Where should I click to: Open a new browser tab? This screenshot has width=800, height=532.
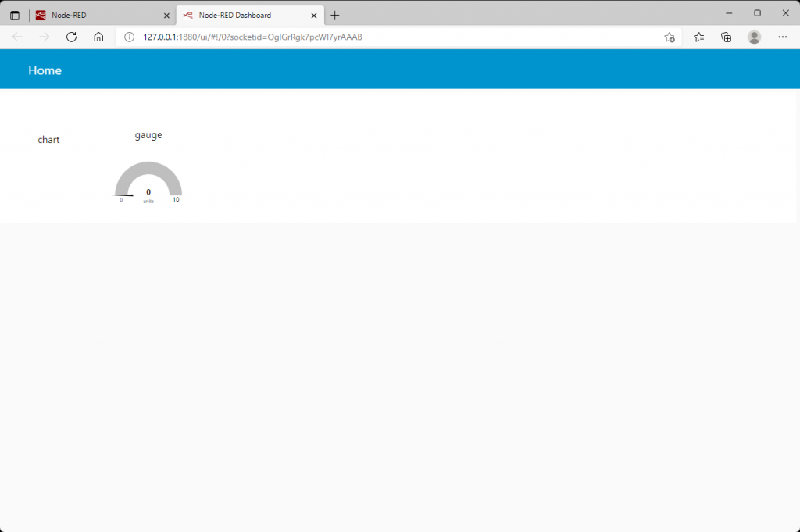point(334,16)
